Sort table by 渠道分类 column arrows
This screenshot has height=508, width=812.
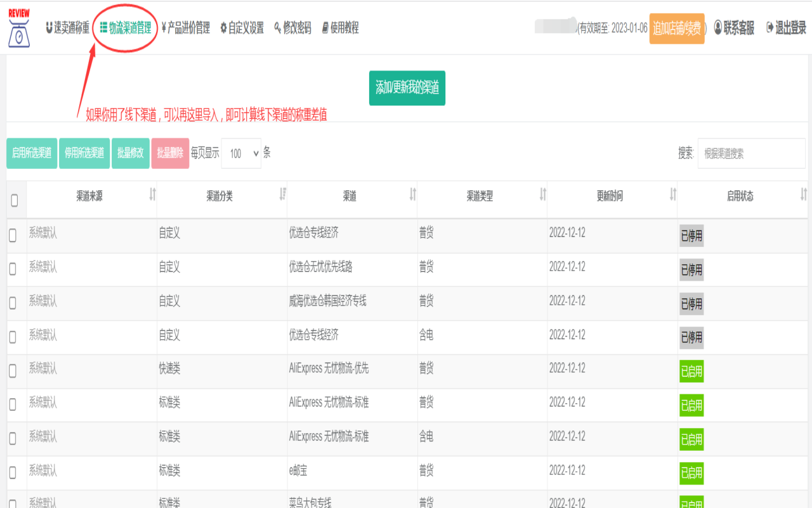pyautogui.click(x=283, y=194)
